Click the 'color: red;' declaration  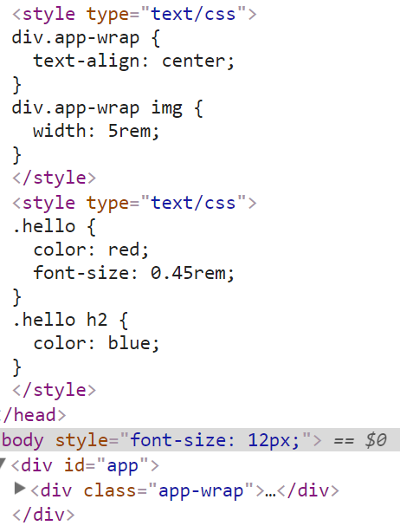pos(91,250)
